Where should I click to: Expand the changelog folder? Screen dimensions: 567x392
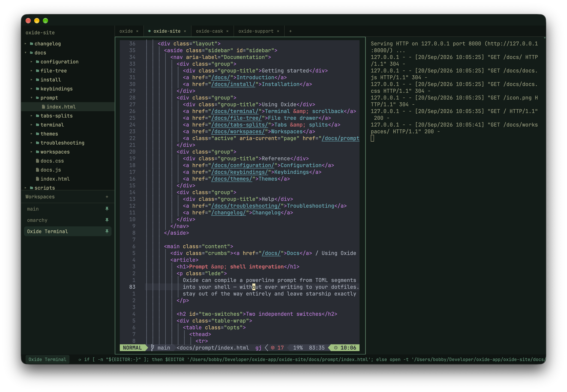coord(26,44)
